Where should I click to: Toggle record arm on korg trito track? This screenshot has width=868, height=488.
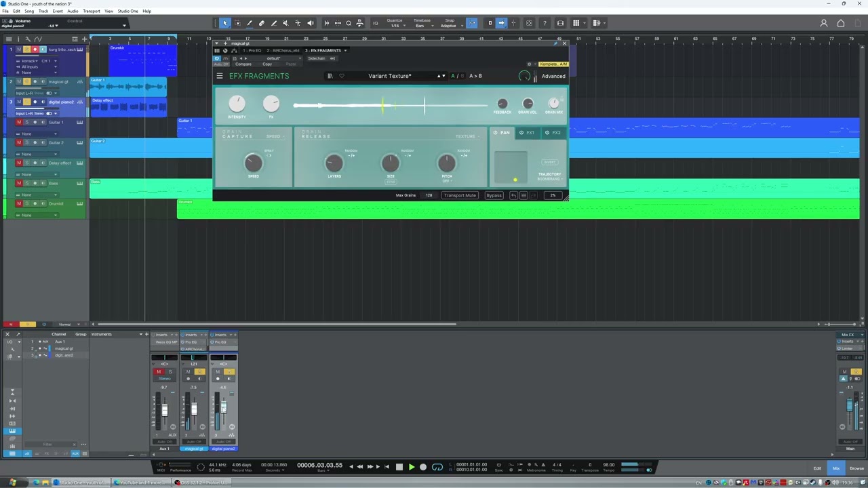click(35, 49)
